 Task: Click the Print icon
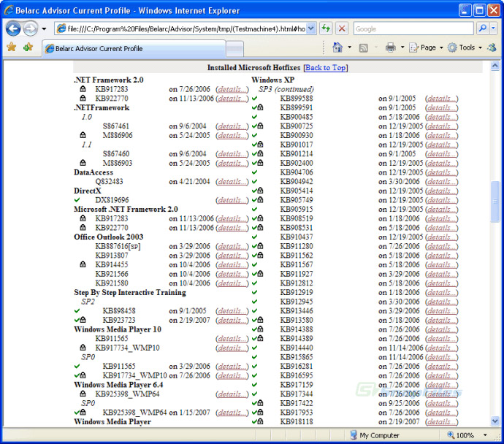pyautogui.click(x=391, y=48)
